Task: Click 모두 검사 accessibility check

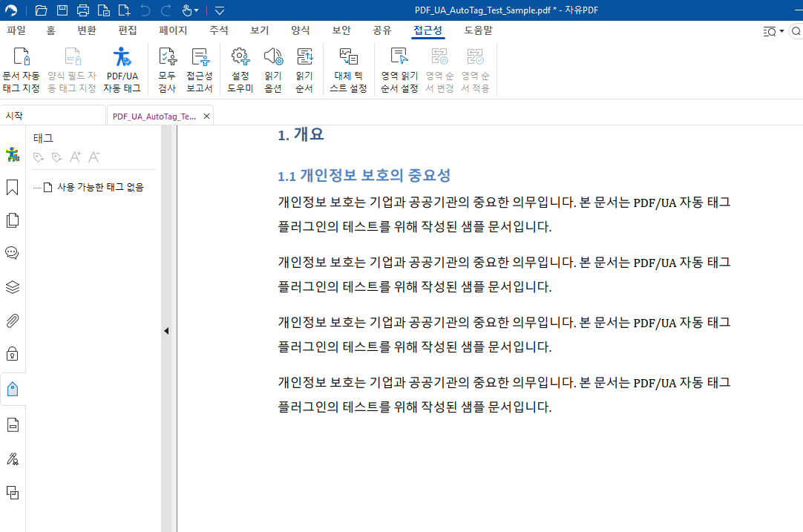Action: [x=167, y=70]
